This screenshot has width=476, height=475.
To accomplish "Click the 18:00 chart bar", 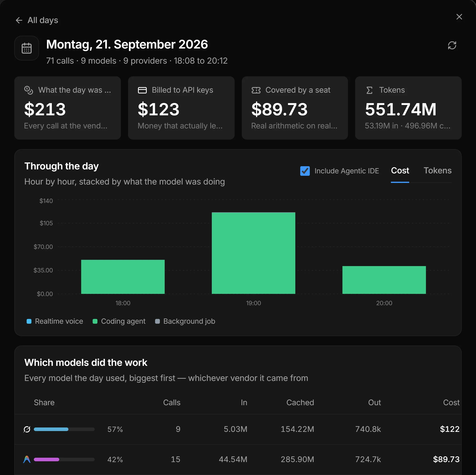I will [123, 277].
